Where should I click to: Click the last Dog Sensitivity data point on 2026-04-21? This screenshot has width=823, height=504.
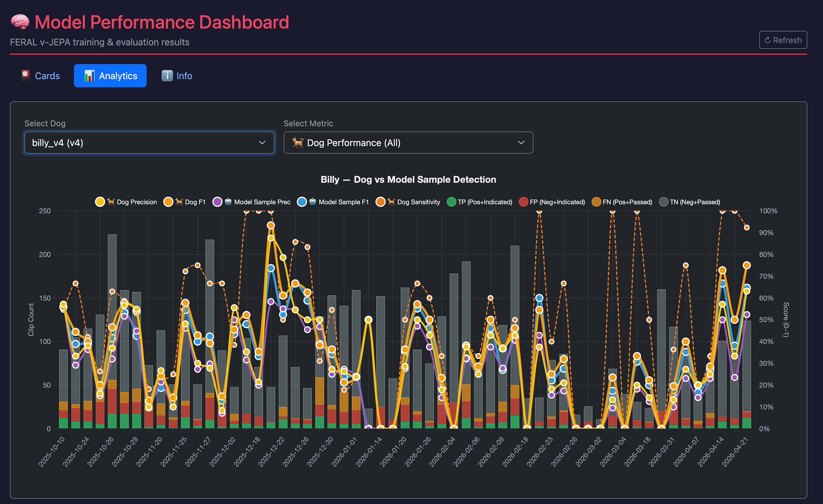pyautogui.click(x=747, y=228)
